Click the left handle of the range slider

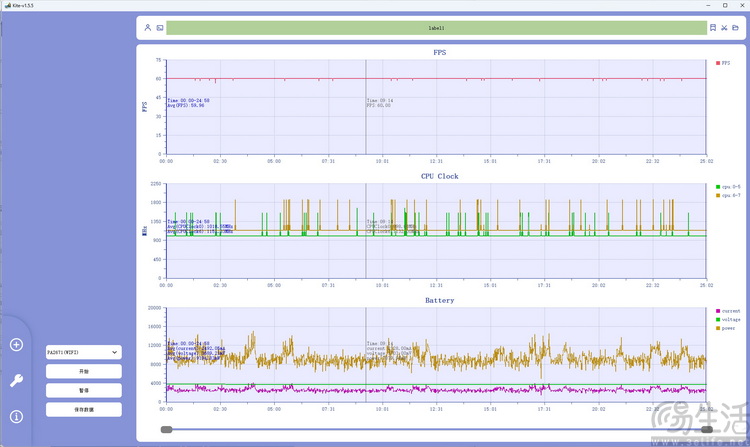tap(166, 429)
